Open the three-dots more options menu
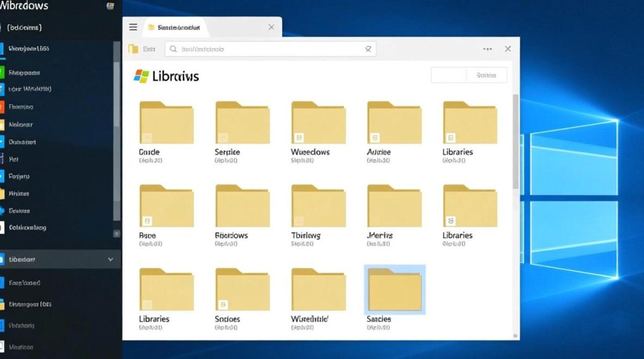 tap(487, 49)
